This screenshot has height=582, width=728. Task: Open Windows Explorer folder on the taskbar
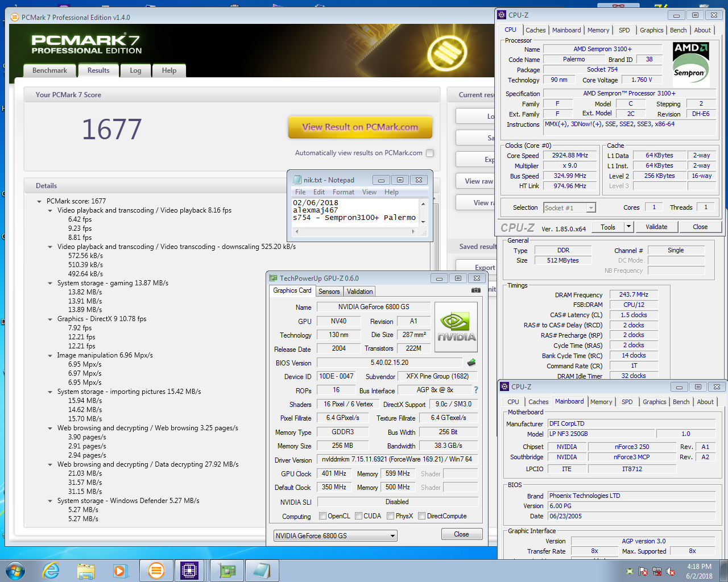tap(86, 570)
